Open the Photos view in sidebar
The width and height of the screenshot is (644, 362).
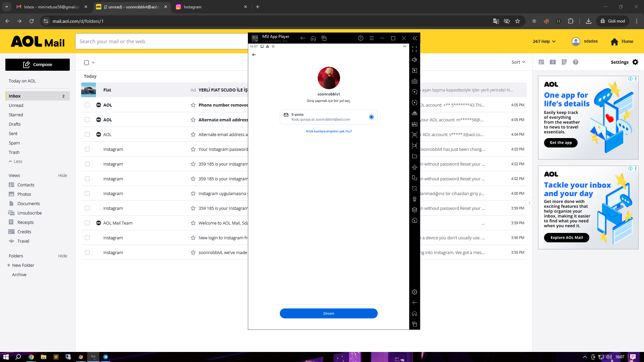point(24,194)
